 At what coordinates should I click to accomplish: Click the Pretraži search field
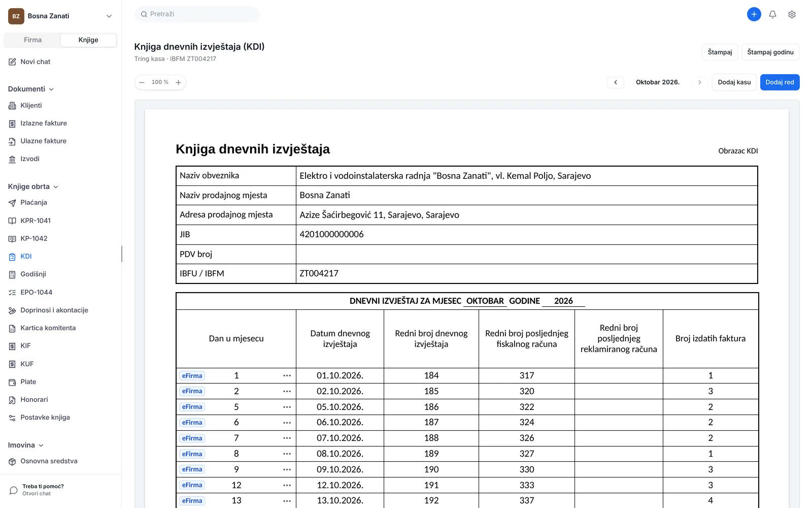tap(197, 14)
